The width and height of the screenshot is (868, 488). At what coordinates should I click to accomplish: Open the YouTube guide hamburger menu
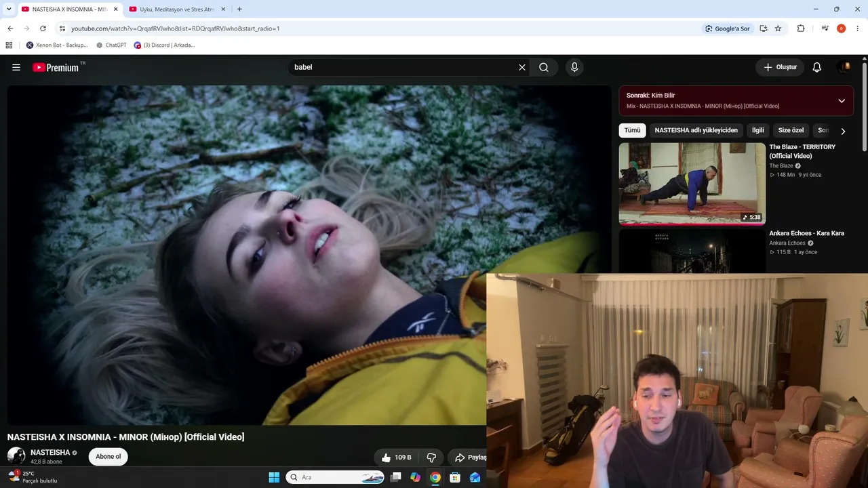coord(16,67)
